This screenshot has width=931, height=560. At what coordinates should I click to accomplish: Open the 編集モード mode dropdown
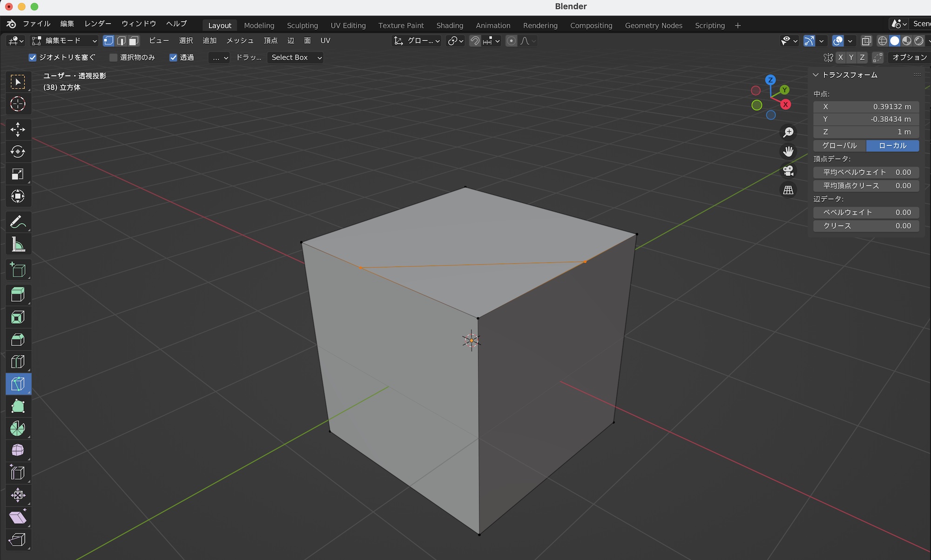pyautogui.click(x=64, y=41)
